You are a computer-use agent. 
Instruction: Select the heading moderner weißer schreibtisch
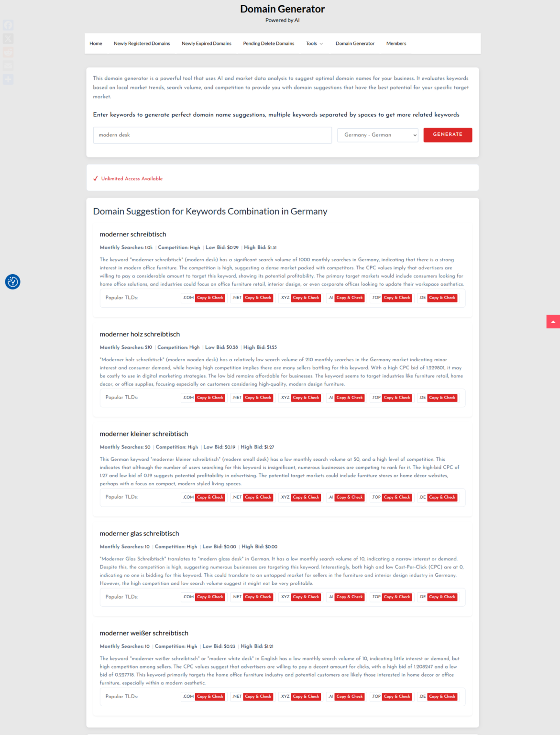(144, 633)
